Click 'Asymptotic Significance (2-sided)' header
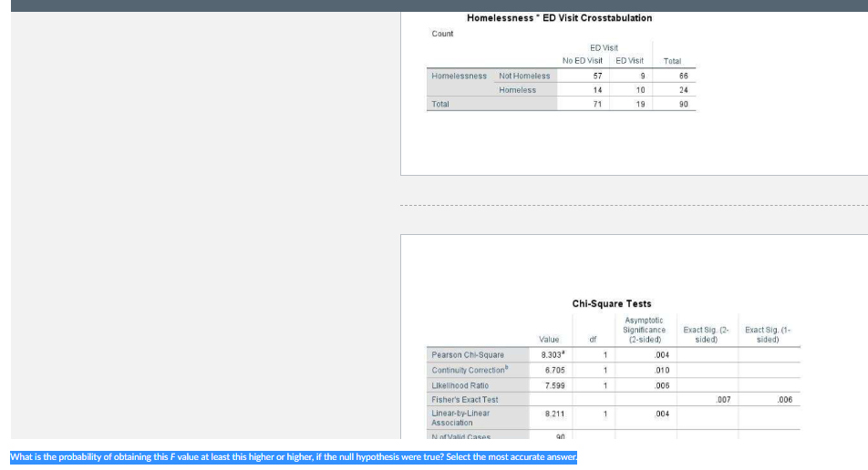Viewport: 868px width, 470px height. pos(645,330)
